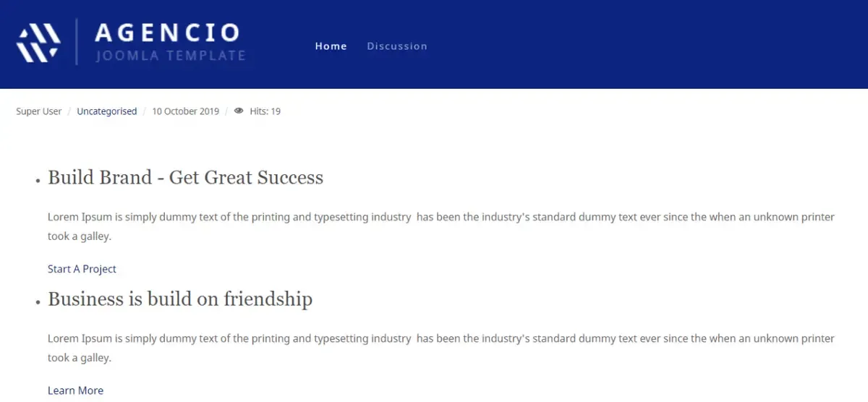The height and width of the screenshot is (402, 868).
Task: Click the paragraph under Build Brand heading
Action: (441, 226)
